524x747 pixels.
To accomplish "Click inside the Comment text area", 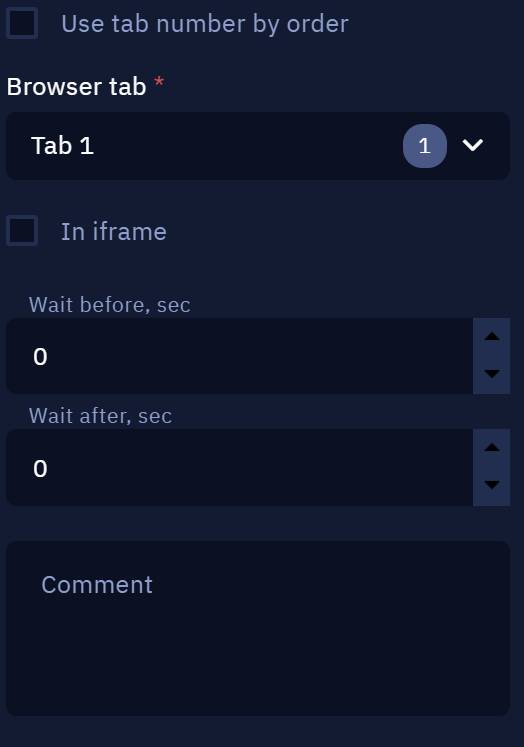I will pyautogui.click(x=258, y=628).
